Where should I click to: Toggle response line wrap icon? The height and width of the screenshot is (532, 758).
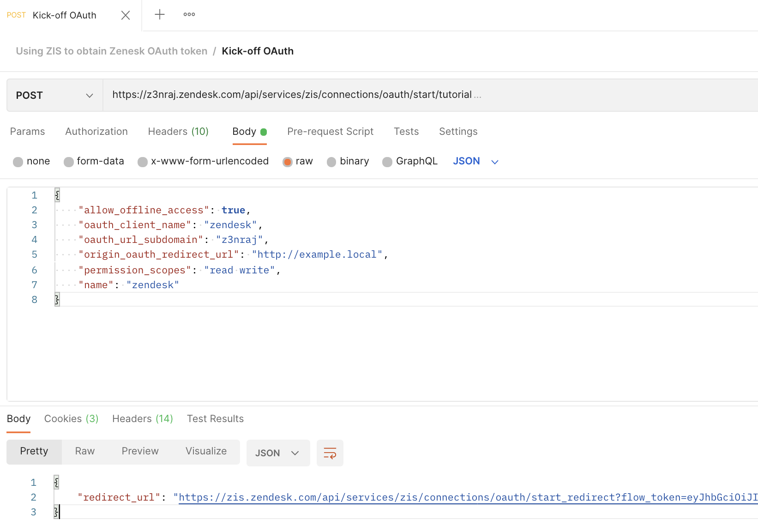tap(330, 453)
